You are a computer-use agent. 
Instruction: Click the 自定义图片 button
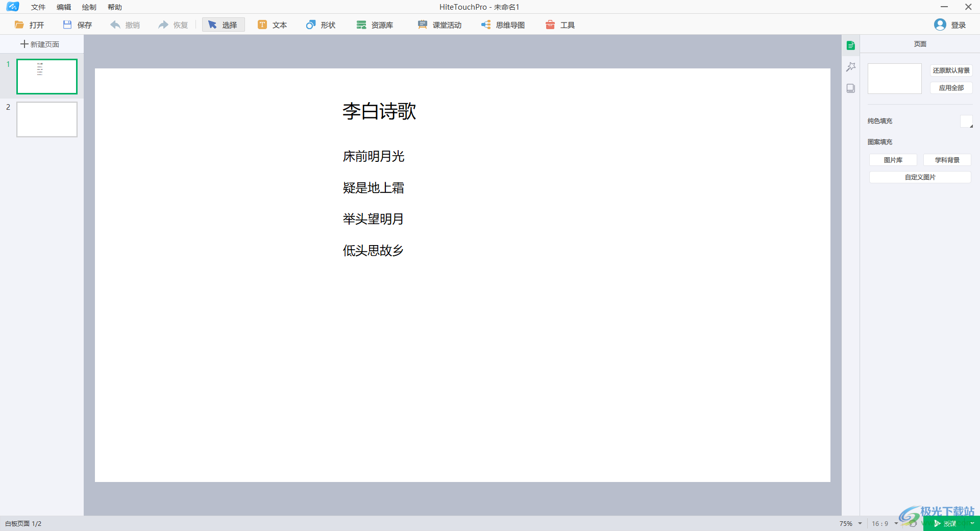click(x=920, y=177)
